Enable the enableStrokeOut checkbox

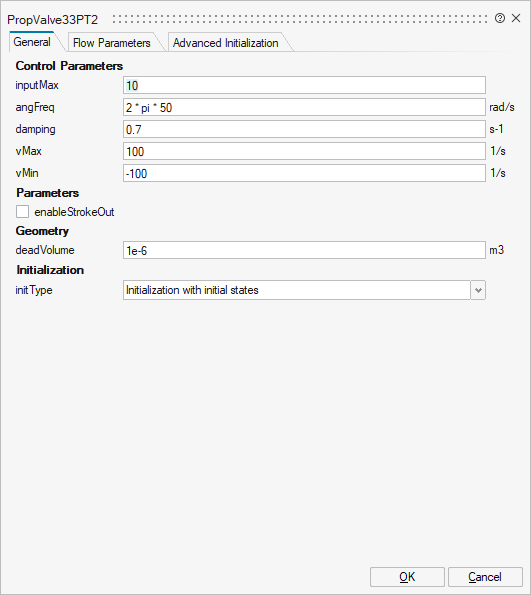(22, 212)
